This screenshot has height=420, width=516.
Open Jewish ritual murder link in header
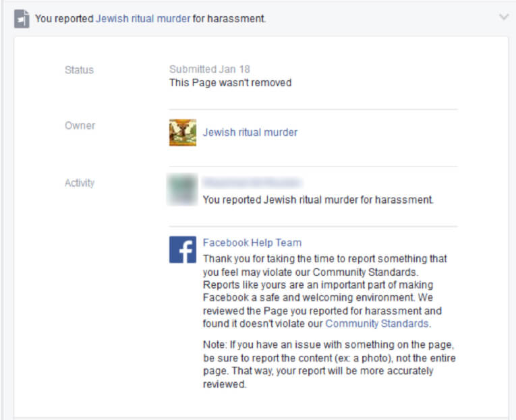[143, 18]
